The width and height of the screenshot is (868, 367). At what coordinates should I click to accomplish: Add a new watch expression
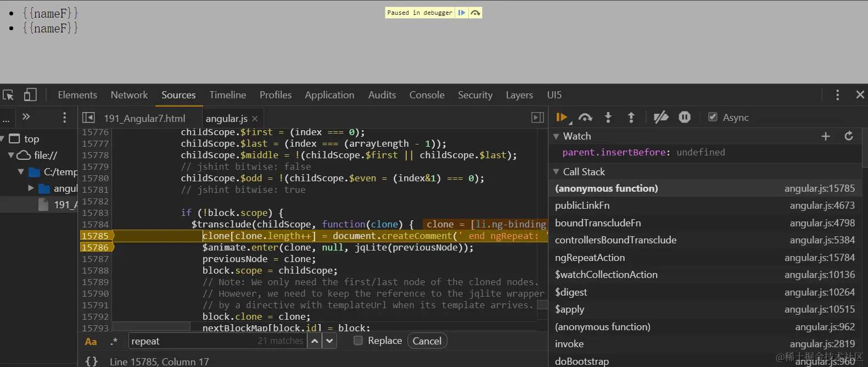coord(825,136)
